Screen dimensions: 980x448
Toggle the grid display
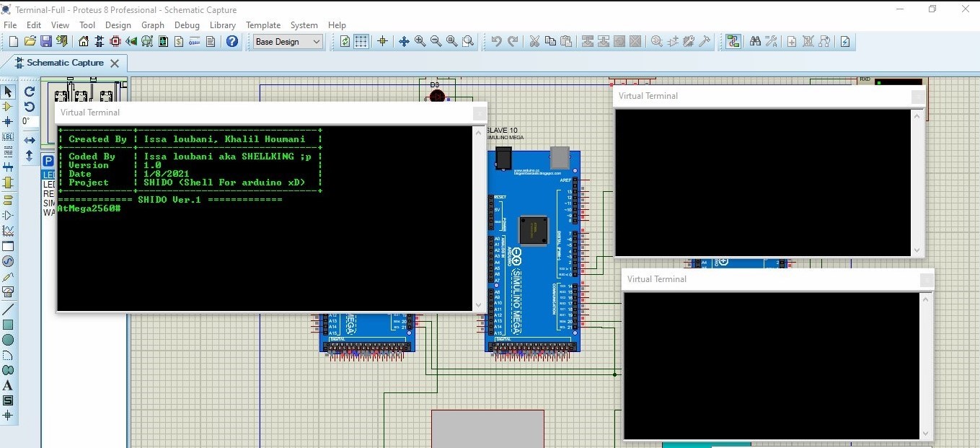pyautogui.click(x=361, y=42)
